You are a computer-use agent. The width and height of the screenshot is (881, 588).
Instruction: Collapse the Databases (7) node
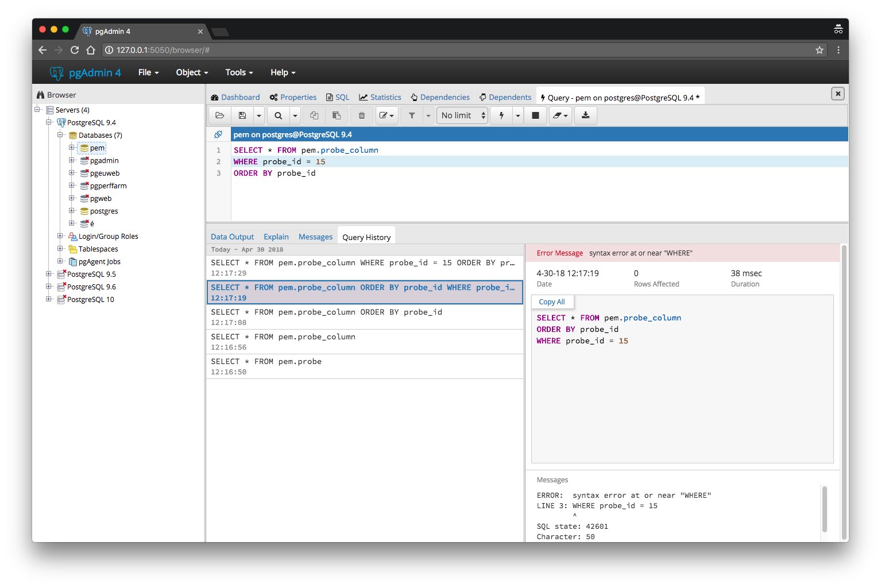(60, 134)
